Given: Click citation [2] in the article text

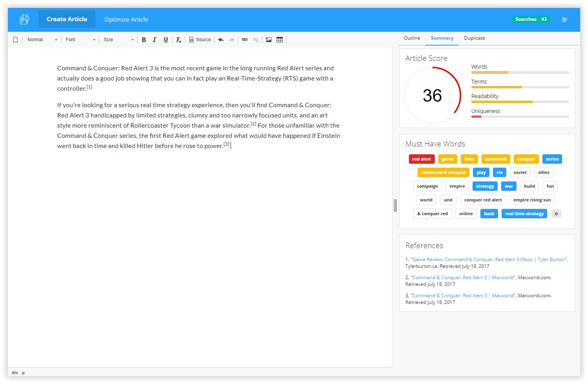Looking at the screenshot, I should (254, 124).
